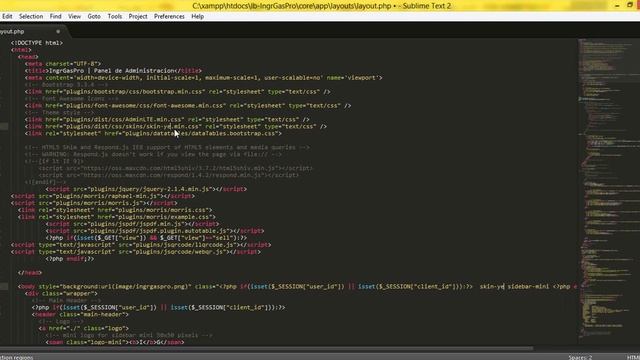Click the <!DOCTYPE html> line
The image size is (640, 360).
(x=37, y=42)
